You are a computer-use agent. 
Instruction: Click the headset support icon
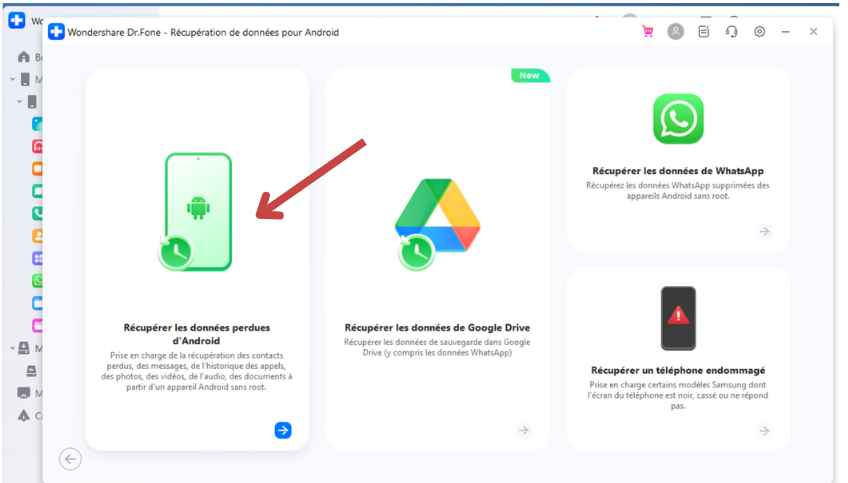(732, 31)
